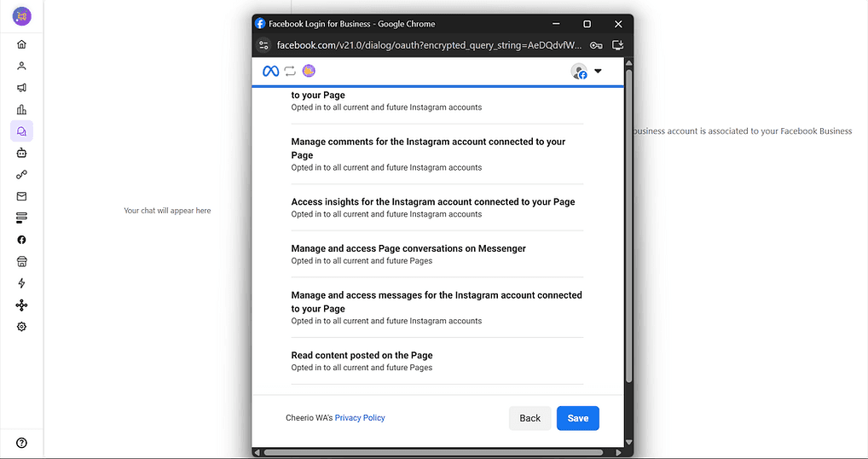Viewport: 868px width, 459px height.
Task: Open the Contacts person icon in sidebar
Action: (21, 66)
